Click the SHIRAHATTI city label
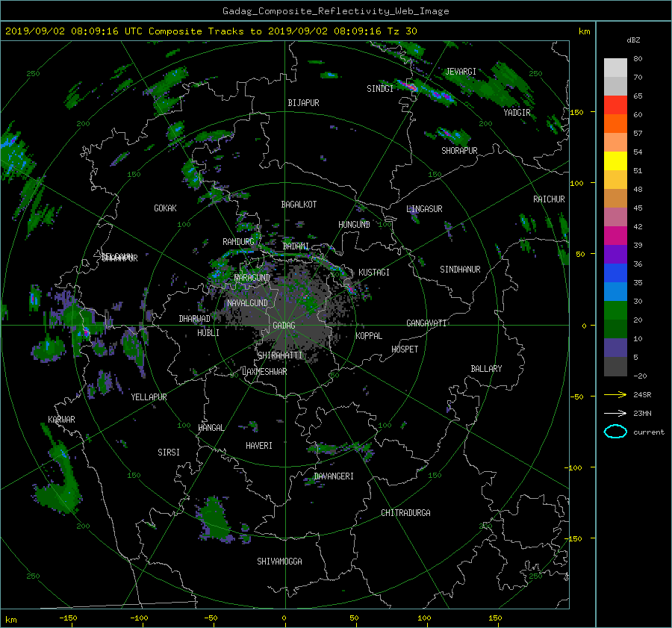This screenshot has height=628, width=672. 280,355
